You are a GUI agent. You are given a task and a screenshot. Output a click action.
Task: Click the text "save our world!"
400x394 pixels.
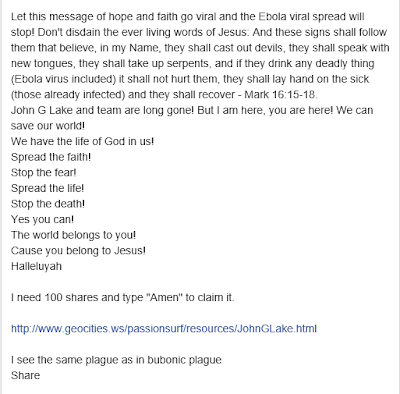[48, 126]
